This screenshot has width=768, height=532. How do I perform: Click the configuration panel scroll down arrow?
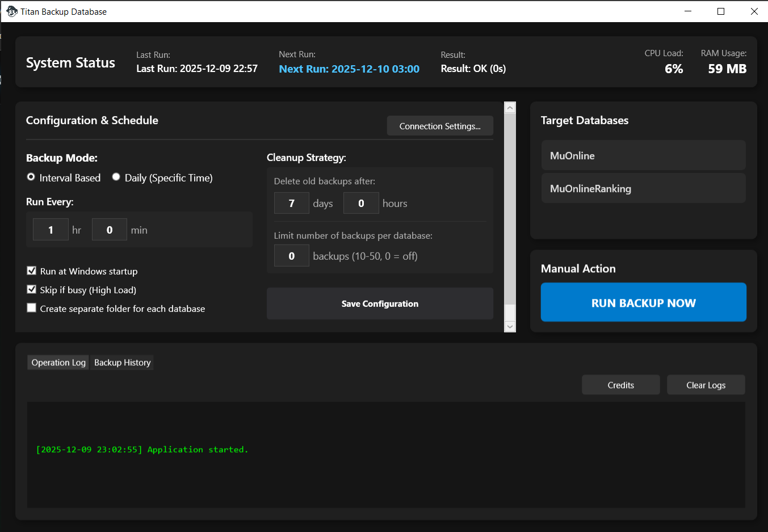click(x=510, y=326)
